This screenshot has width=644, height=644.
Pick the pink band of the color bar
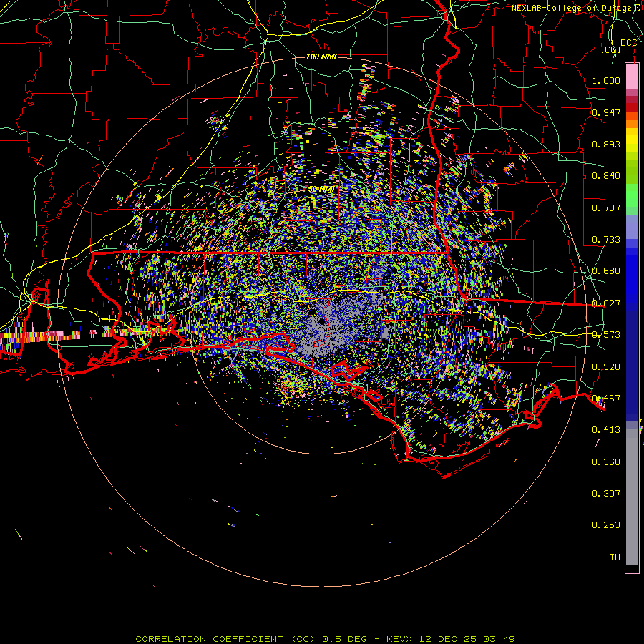[x=632, y=77]
